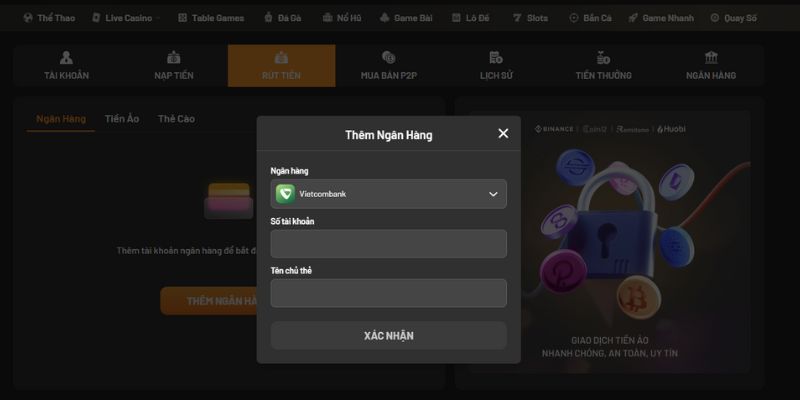The width and height of the screenshot is (800, 400).
Task: Select the Ngân Hàng withdrawal tab
Action: [61, 119]
